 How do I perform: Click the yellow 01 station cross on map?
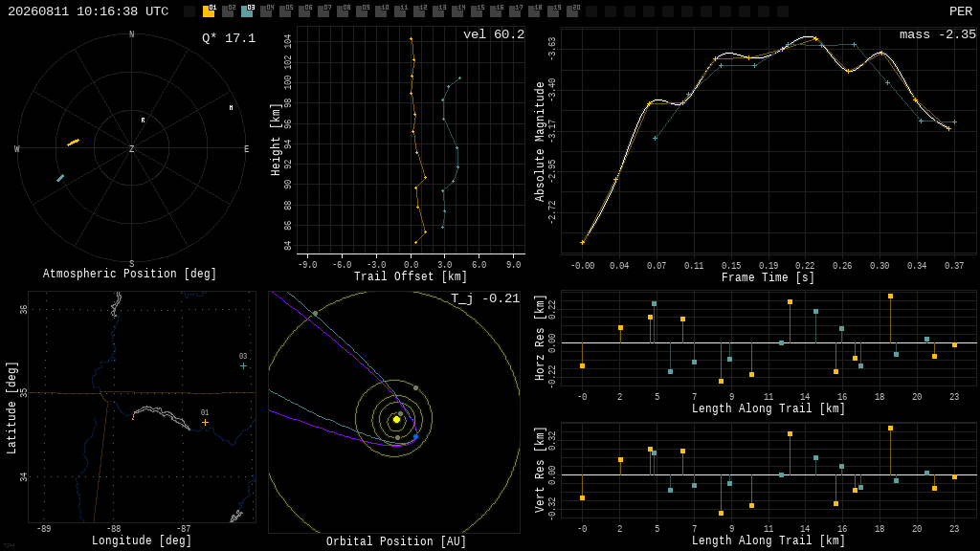(205, 422)
